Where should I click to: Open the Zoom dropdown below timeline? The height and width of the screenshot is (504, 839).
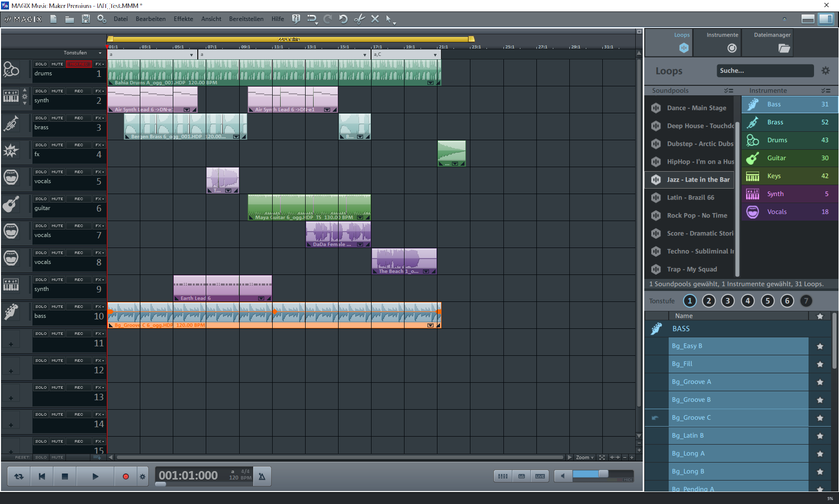click(x=585, y=458)
